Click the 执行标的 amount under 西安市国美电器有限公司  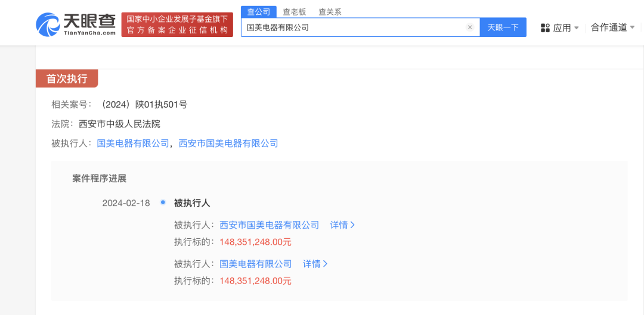click(255, 242)
